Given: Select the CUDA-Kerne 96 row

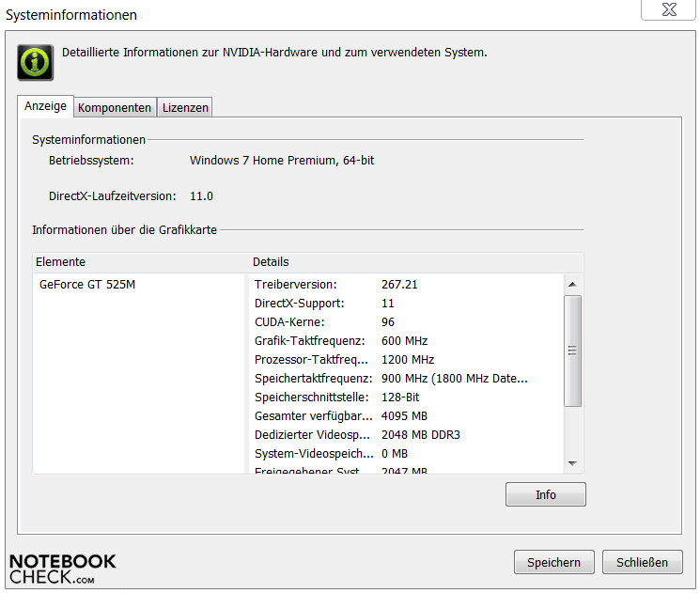Looking at the screenshot, I should coord(406,322).
